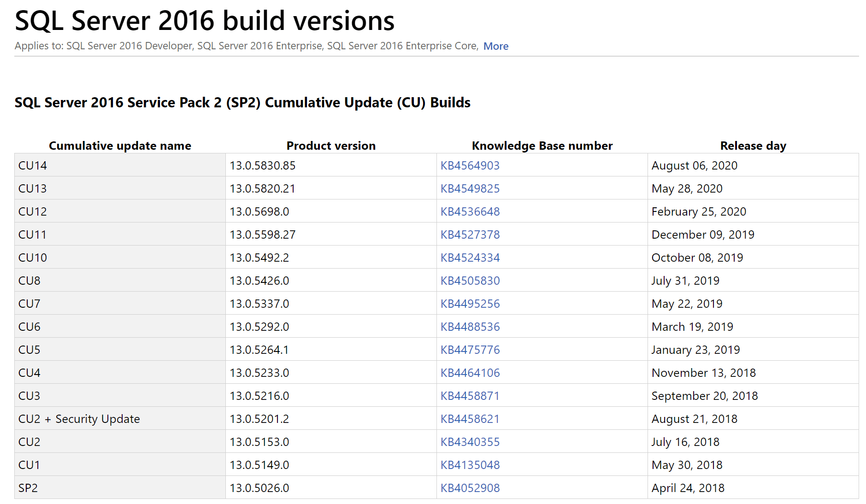Click the Cumulative update name column header
866x504 pixels.
point(119,145)
